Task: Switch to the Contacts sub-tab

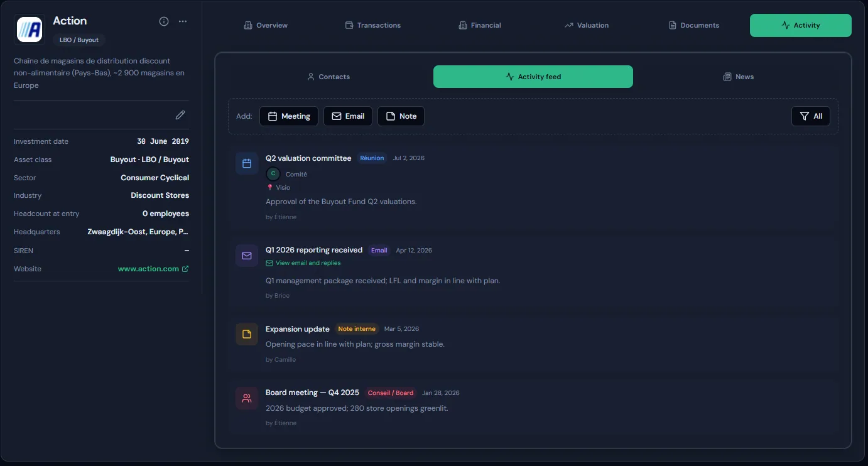Action: (x=328, y=77)
